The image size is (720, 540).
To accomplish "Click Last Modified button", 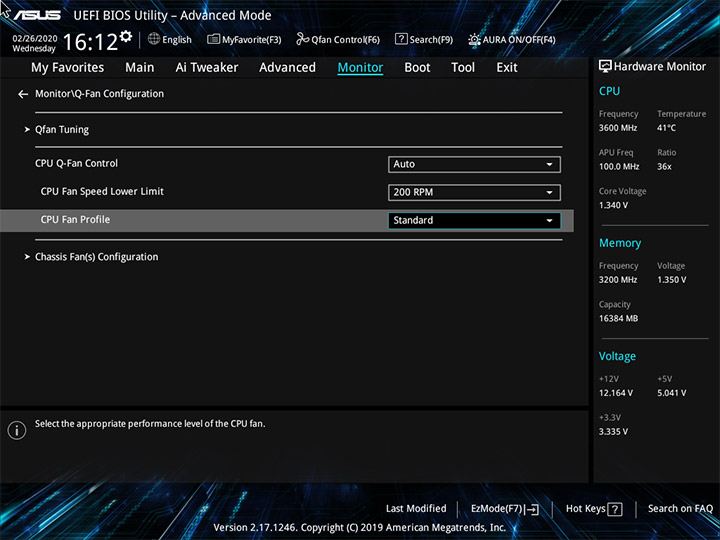I will [416, 509].
